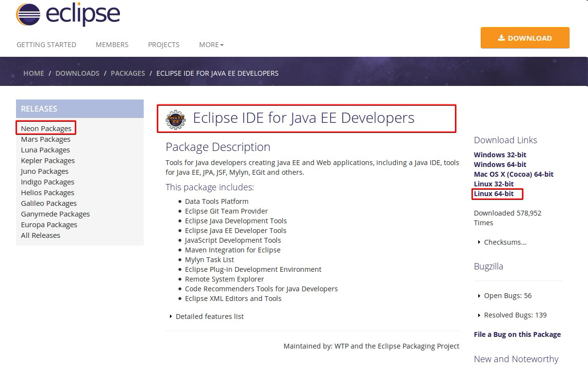
Task: Click Mylyn Task List item
Action: coord(210,260)
